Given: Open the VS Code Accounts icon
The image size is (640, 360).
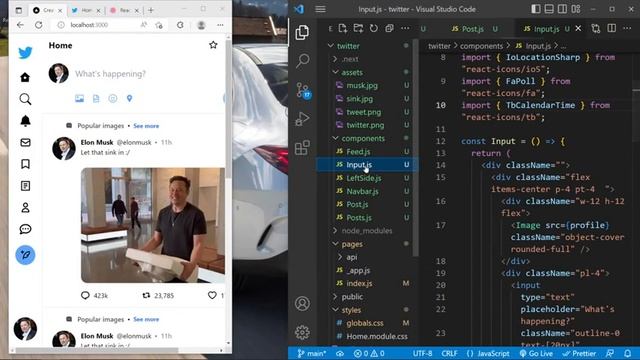Looking at the screenshot, I should pyautogui.click(x=302, y=304).
